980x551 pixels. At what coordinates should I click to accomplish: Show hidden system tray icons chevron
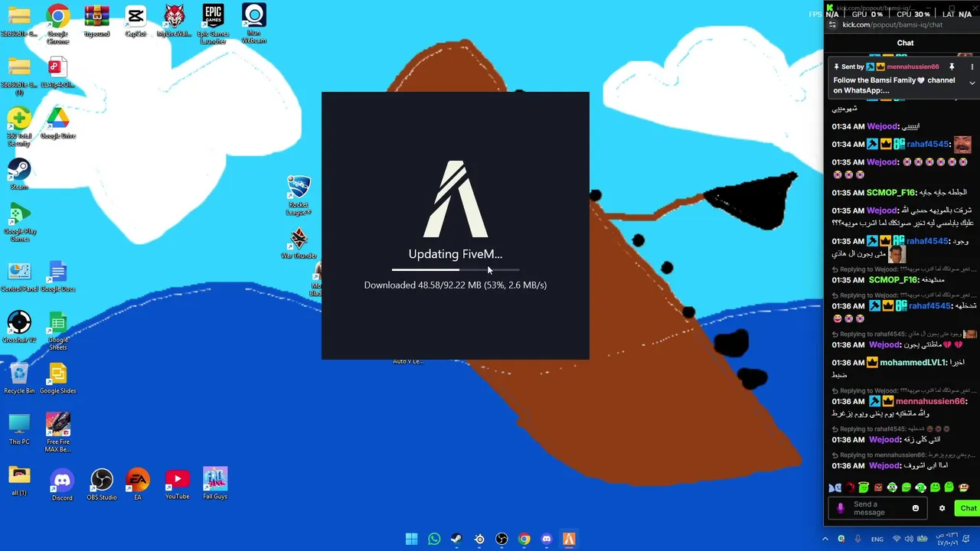[x=825, y=540]
